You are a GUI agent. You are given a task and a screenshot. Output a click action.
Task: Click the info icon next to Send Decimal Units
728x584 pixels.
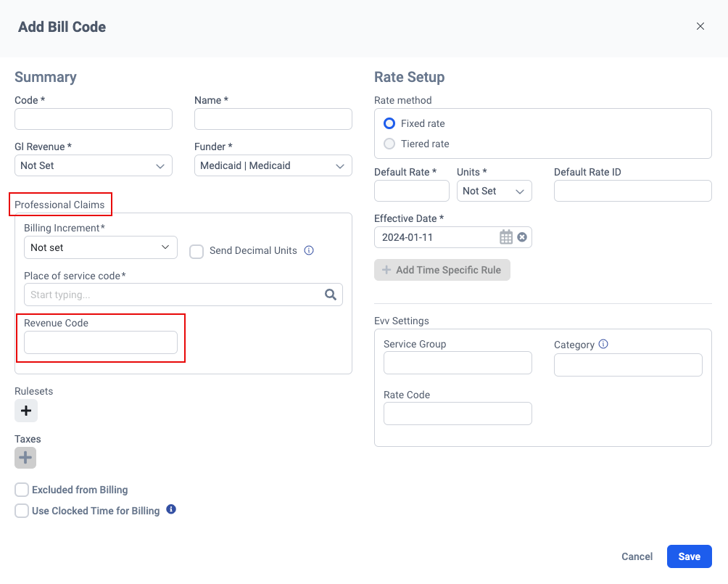308,250
